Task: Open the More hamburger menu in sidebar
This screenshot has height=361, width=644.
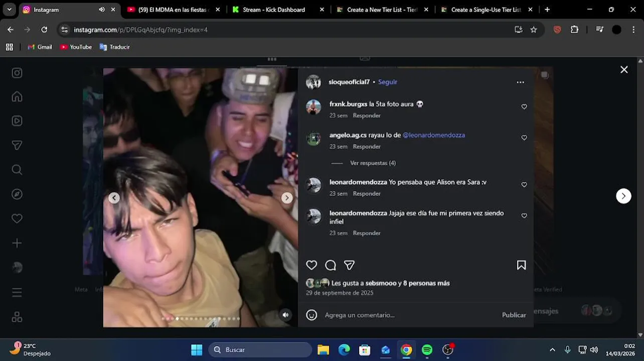Action: point(17,292)
